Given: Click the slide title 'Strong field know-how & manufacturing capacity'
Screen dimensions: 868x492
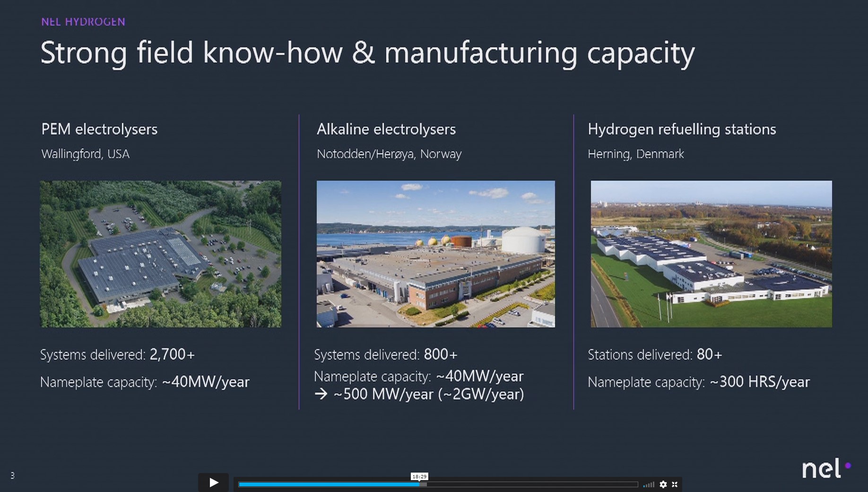Looking at the screenshot, I should coord(368,53).
